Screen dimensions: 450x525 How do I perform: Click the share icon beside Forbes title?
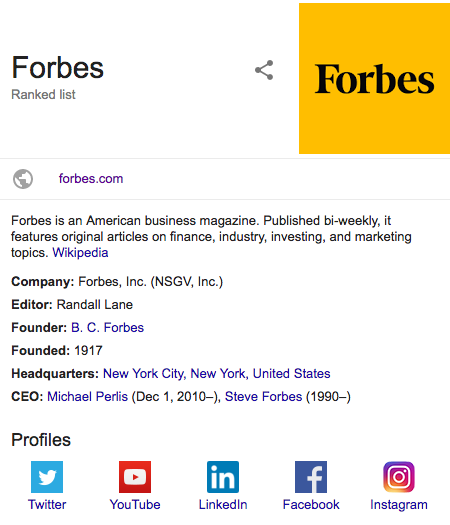coord(264,70)
